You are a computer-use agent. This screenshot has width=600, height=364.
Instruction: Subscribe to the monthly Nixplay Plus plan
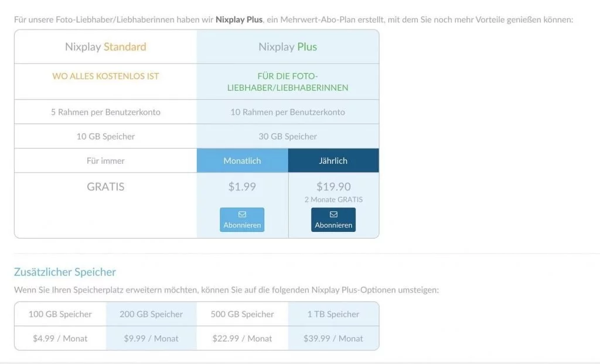(x=242, y=219)
